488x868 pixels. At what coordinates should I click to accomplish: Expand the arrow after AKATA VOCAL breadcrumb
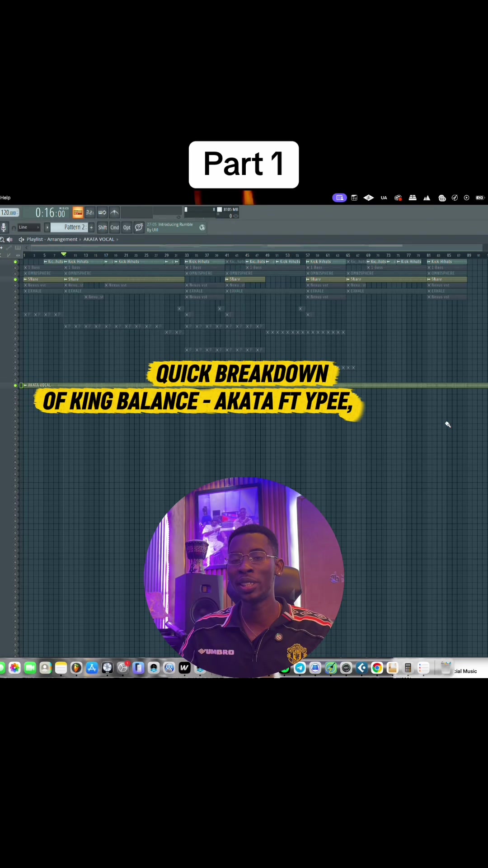click(x=117, y=240)
